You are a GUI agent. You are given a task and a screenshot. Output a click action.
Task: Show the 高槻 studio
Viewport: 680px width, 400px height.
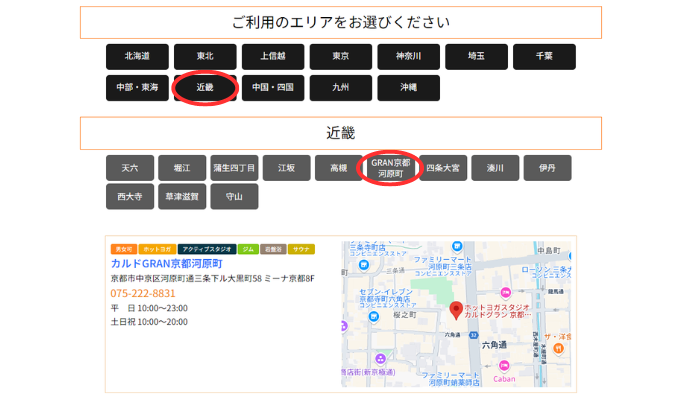(x=339, y=168)
